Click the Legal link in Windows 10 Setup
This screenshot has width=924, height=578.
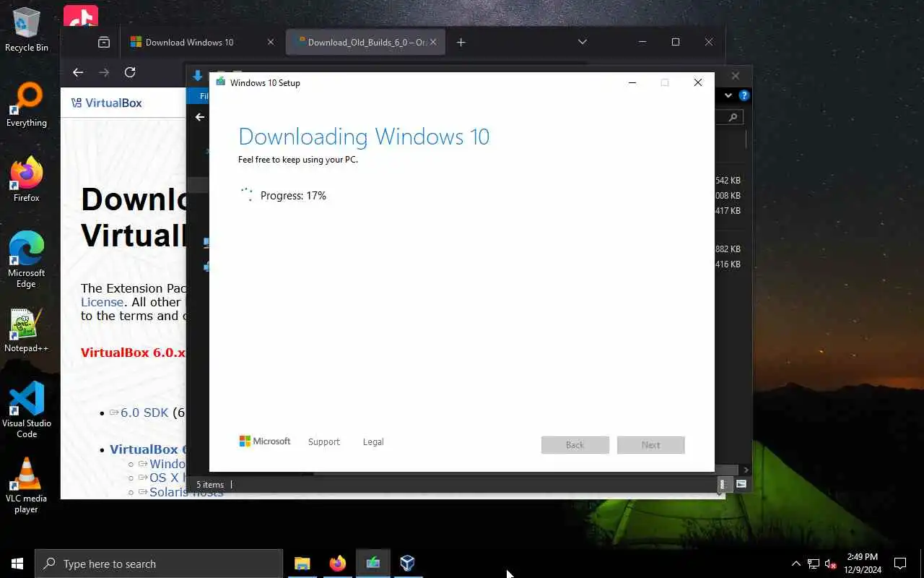pyautogui.click(x=373, y=441)
